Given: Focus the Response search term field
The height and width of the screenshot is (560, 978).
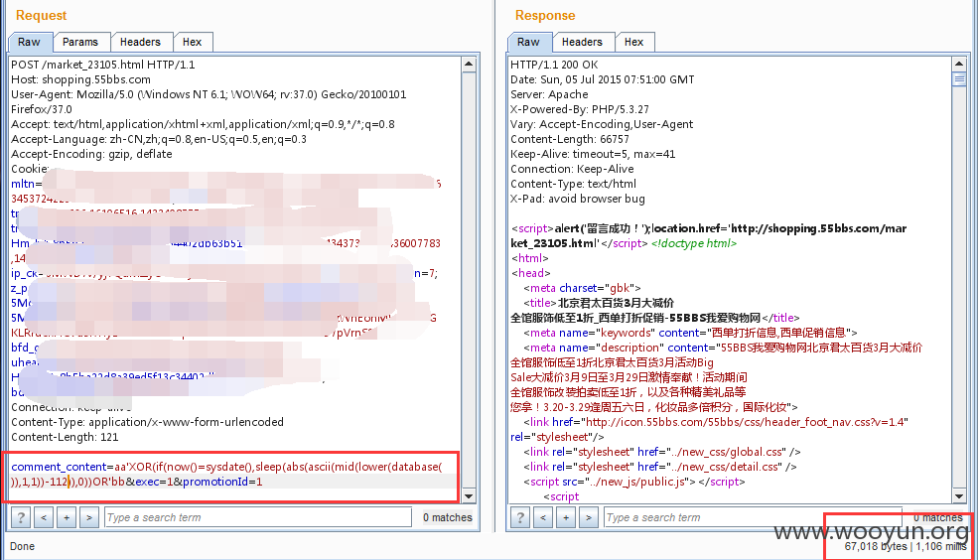Looking at the screenshot, I should pos(753,517).
